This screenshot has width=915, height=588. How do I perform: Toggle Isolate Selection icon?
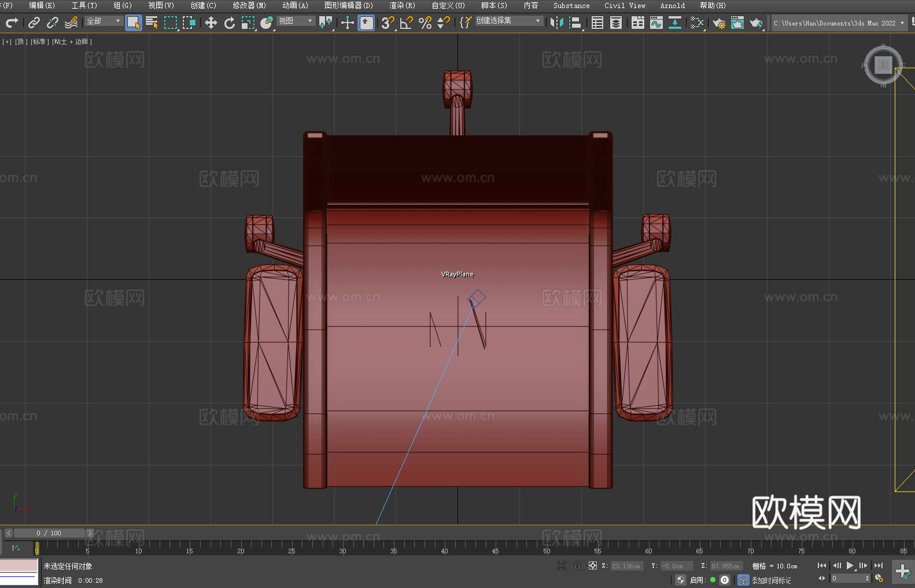(x=562, y=565)
